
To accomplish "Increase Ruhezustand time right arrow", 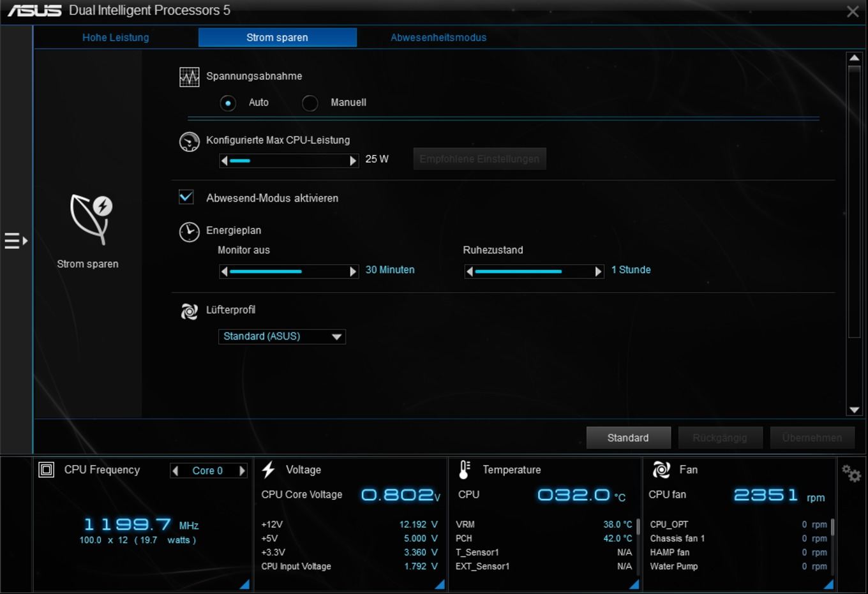I will pyautogui.click(x=598, y=272).
